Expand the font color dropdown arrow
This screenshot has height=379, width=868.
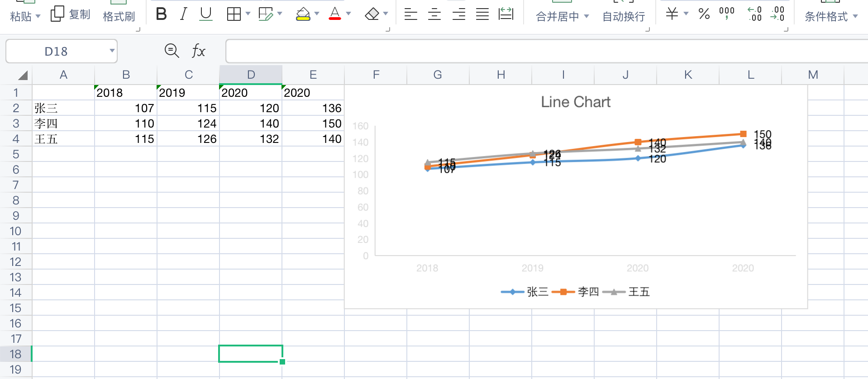(x=348, y=14)
